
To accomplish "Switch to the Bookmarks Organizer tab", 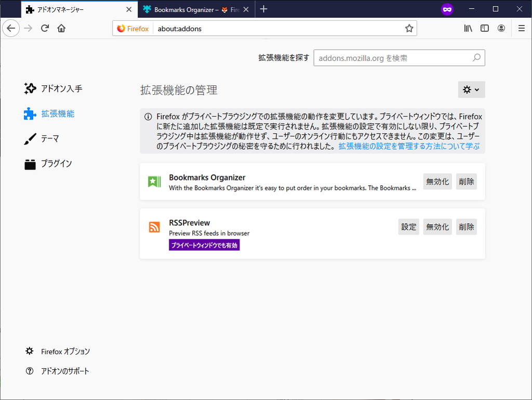I will point(192,9).
